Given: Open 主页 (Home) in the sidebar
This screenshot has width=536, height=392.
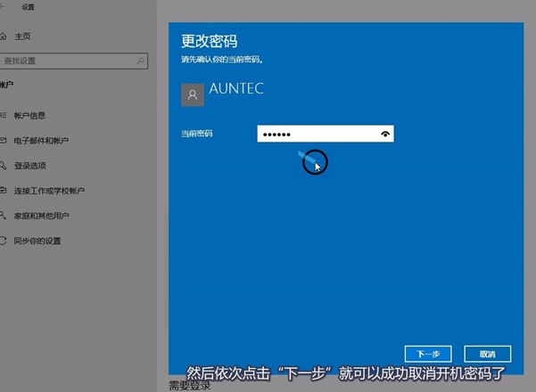Looking at the screenshot, I should (21, 37).
